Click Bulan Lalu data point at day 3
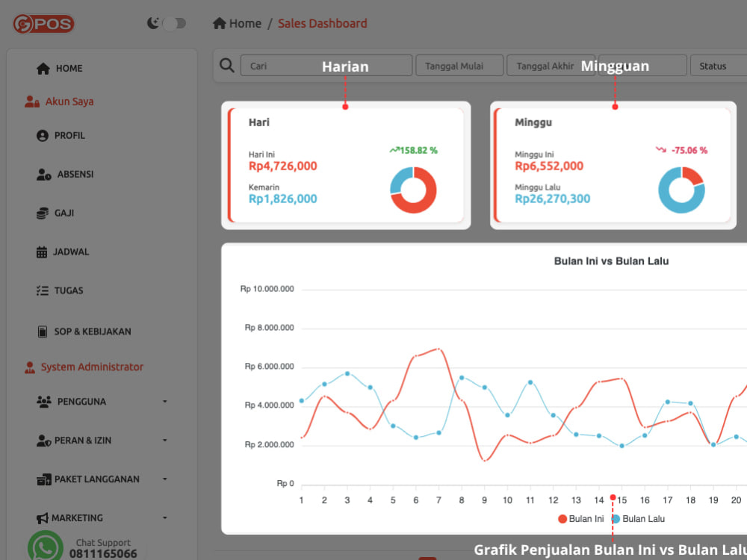Screen dimensions: 747x560 [x=347, y=374]
